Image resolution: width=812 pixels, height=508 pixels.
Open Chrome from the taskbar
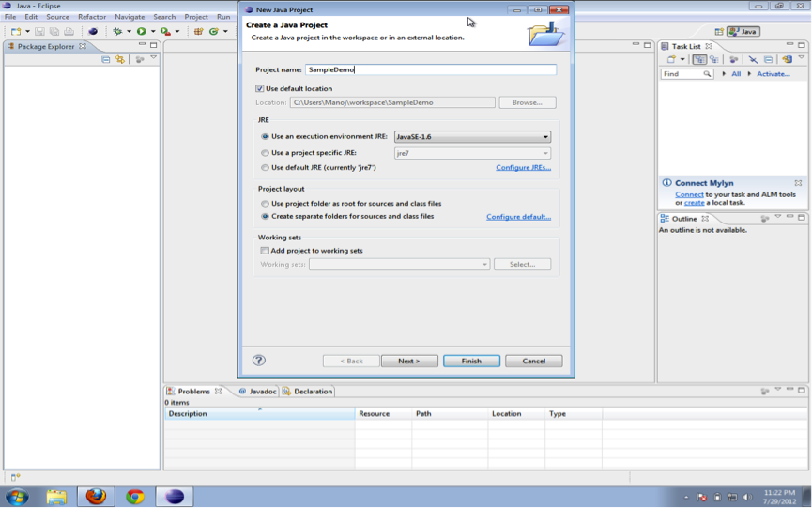coord(135,497)
